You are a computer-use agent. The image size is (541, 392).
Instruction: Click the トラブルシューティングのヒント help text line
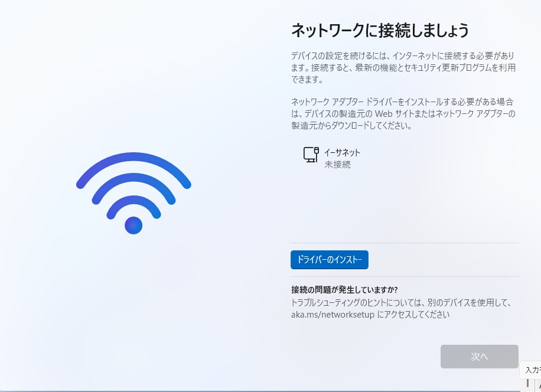(x=401, y=302)
